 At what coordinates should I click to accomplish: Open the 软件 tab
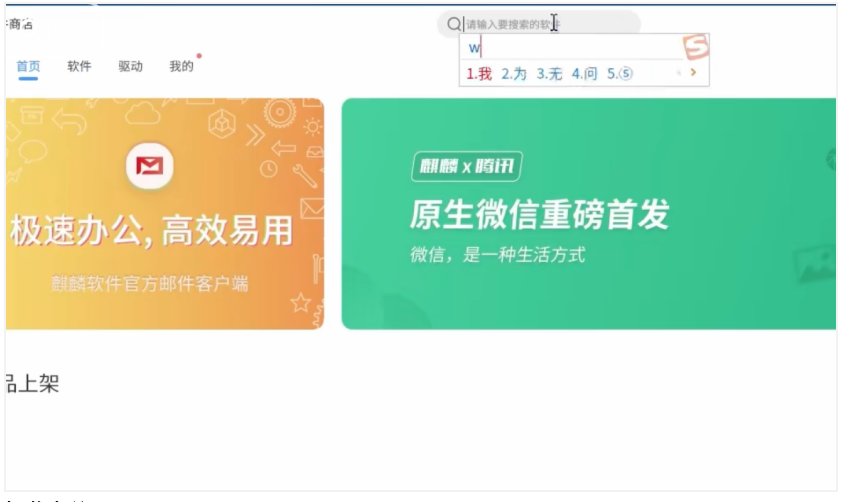[79, 66]
